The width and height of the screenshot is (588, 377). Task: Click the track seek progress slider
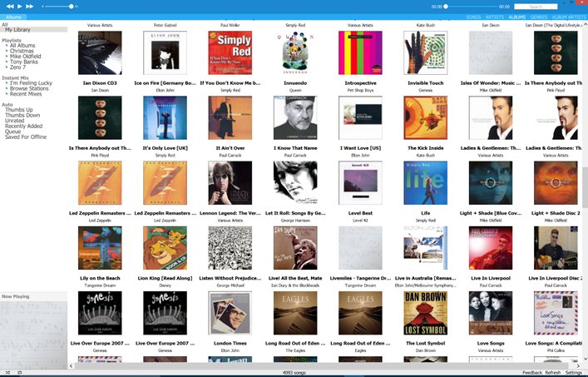(471, 7)
